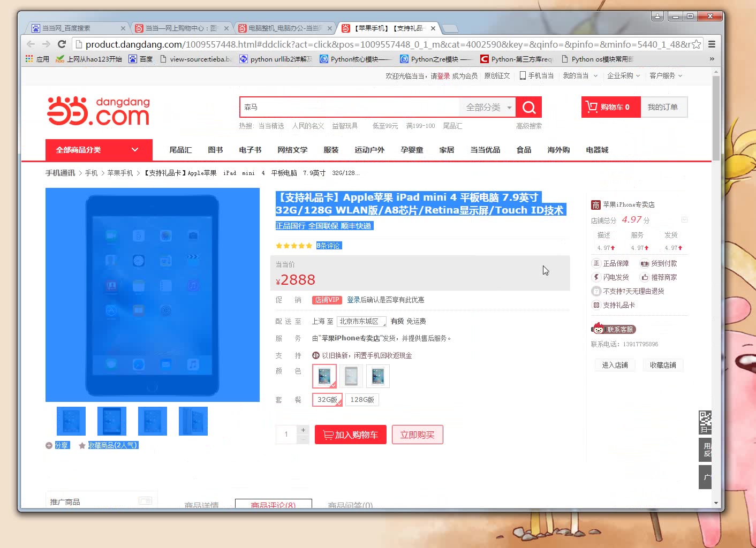Select the 128G版 package option
The height and width of the screenshot is (548, 756).
[x=362, y=400]
